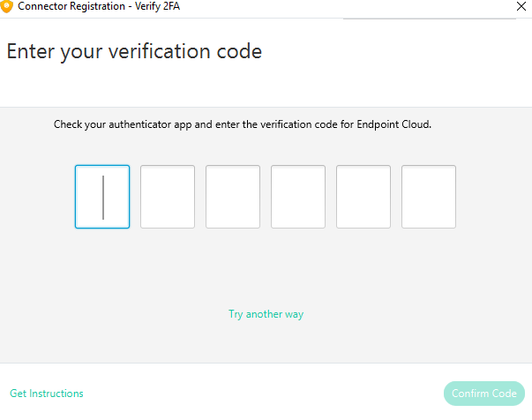The width and height of the screenshot is (532, 420).
Task: Click the 2FA text in title bar
Action: 171,6
